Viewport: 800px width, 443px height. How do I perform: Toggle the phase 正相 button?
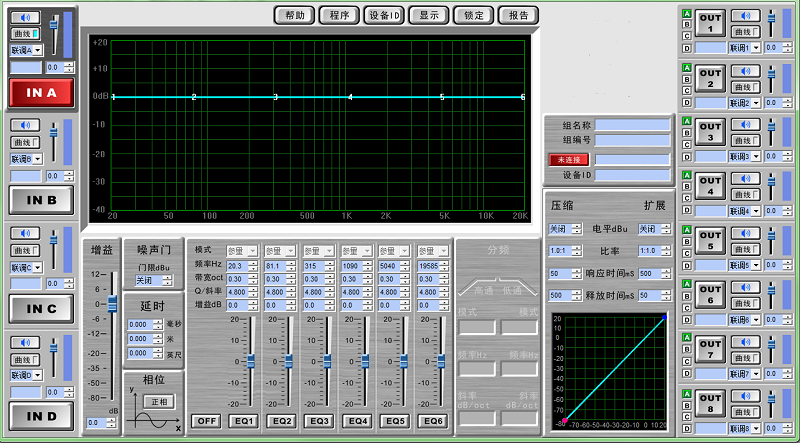click(x=158, y=402)
